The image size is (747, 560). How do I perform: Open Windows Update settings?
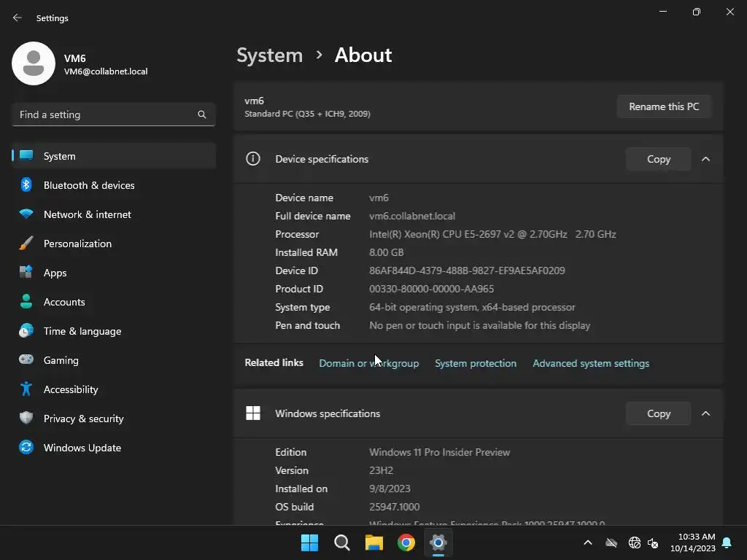[x=114, y=447]
